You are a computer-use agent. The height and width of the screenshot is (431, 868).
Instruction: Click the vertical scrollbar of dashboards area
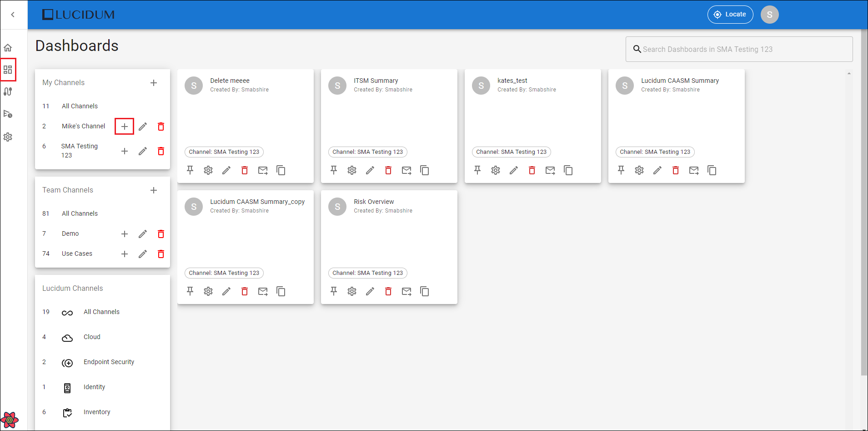[864, 203]
